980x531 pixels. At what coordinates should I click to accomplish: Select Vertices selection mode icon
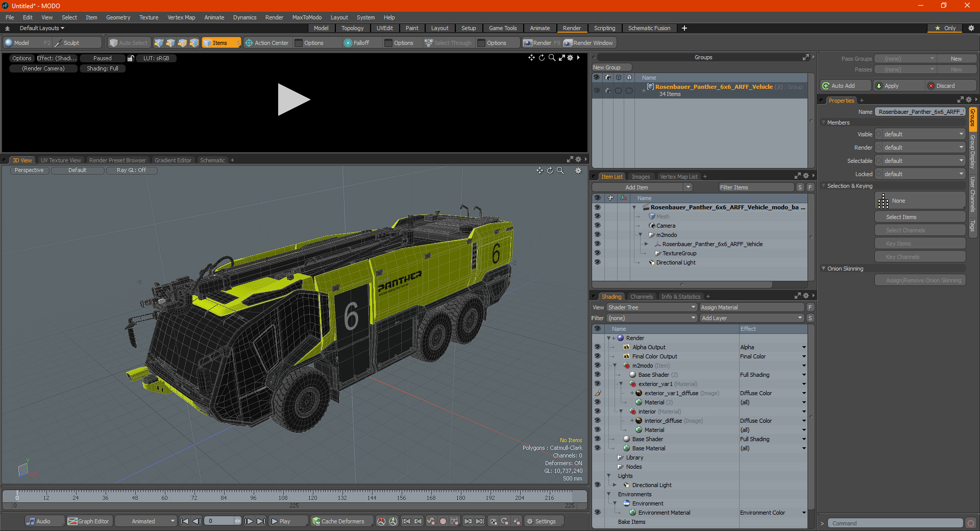(159, 43)
